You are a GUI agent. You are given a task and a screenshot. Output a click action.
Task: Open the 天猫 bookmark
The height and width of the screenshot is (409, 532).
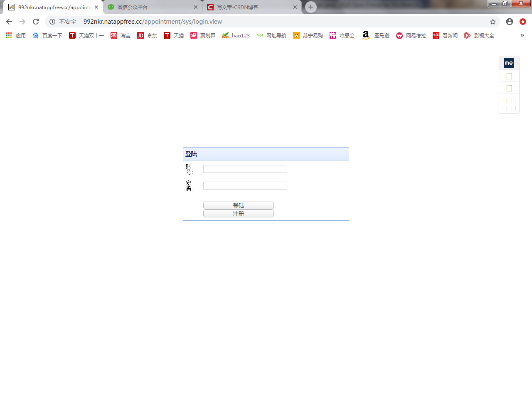click(174, 36)
